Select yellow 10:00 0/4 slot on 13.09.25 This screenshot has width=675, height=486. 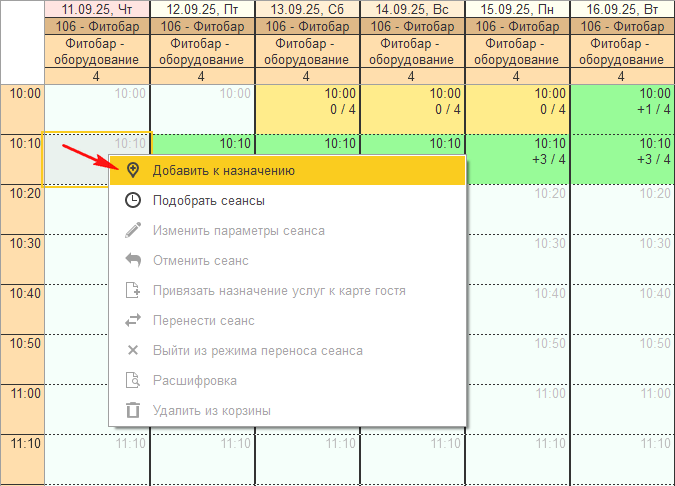[307, 109]
